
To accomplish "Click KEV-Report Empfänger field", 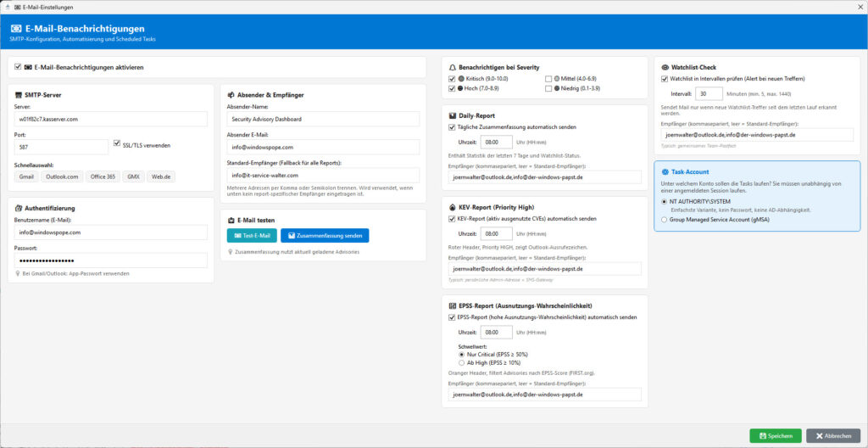I will 545,268.
